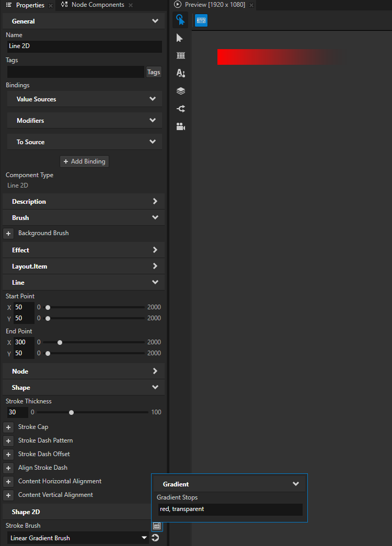The image size is (392, 546).
Task: Switch to the Node Components tab
Action: point(97,5)
